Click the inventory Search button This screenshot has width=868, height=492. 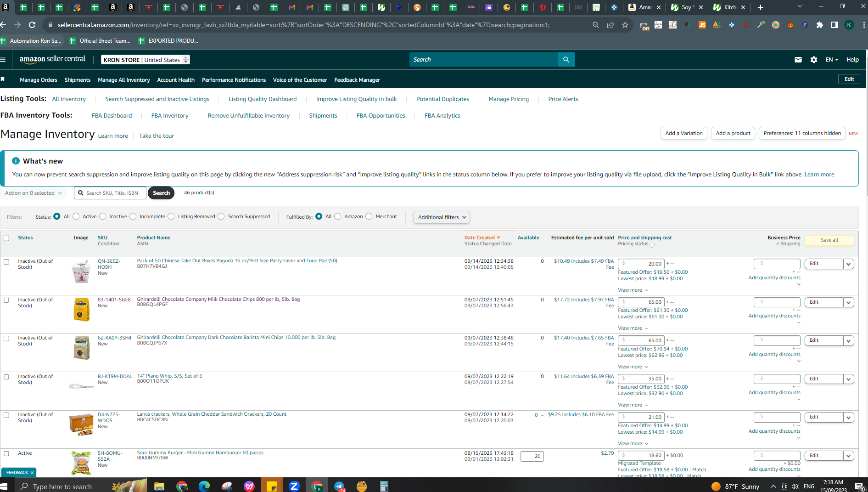click(161, 193)
